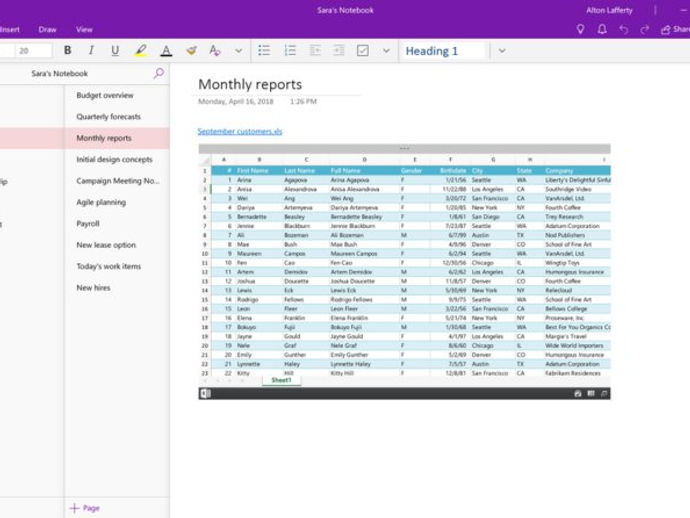The height and width of the screenshot is (518, 690).
Task: Expand the styles list chevron
Action: 502,51
